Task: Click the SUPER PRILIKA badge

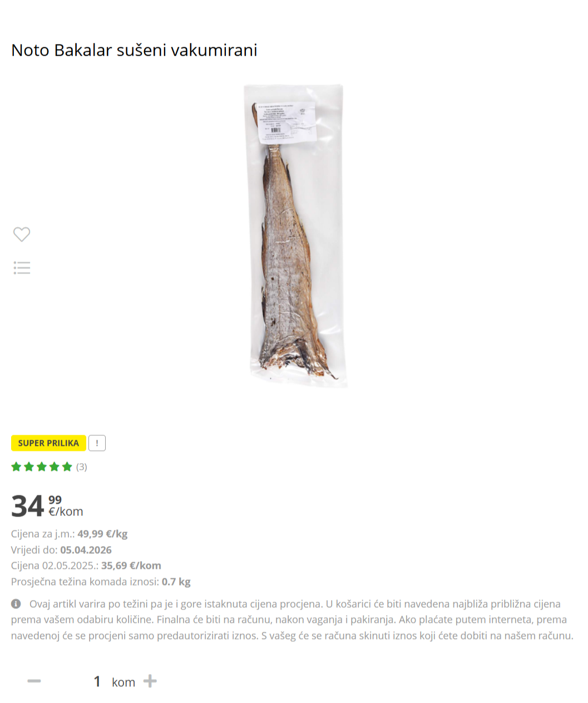Action: click(x=48, y=443)
